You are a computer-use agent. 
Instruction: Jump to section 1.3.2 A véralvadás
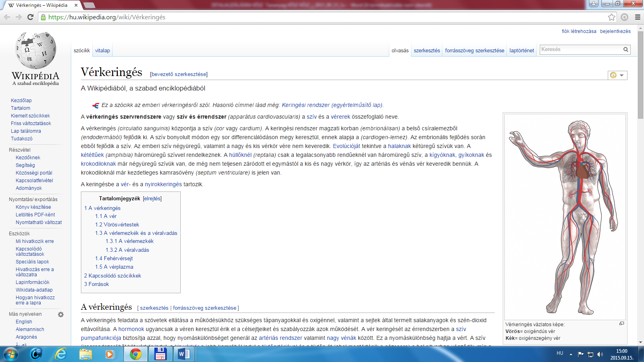[x=127, y=250]
